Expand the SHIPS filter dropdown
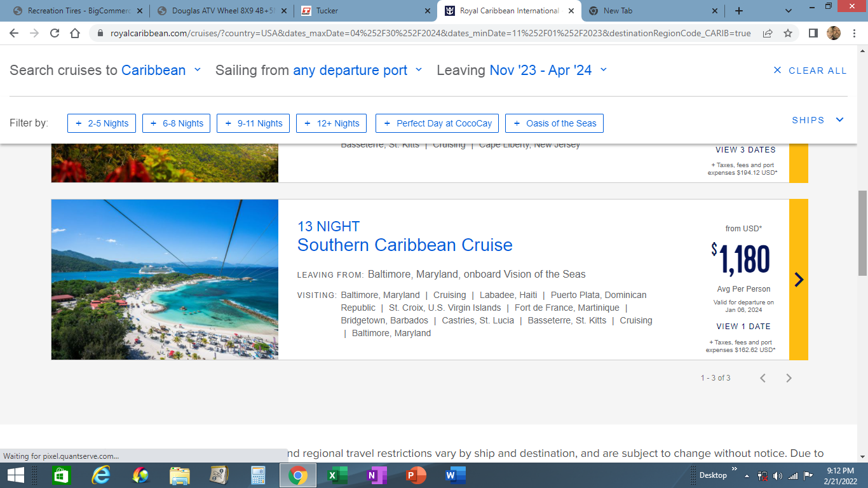Screen dimensions: 868x488 818,120
